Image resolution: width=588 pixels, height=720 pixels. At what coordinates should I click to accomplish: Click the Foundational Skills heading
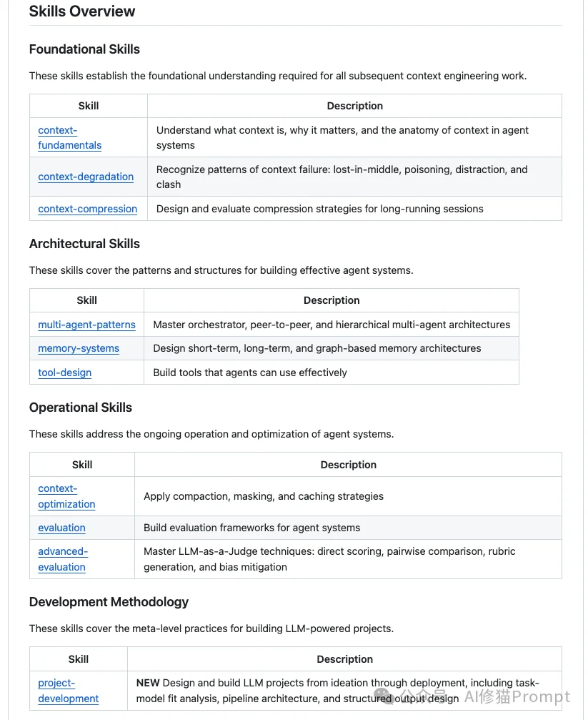coord(84,49)
